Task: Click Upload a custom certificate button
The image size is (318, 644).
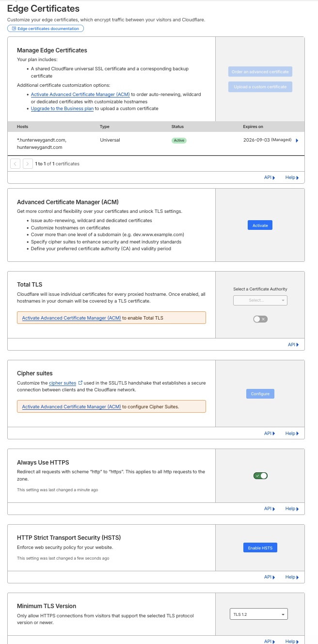Action: (260, 87)
